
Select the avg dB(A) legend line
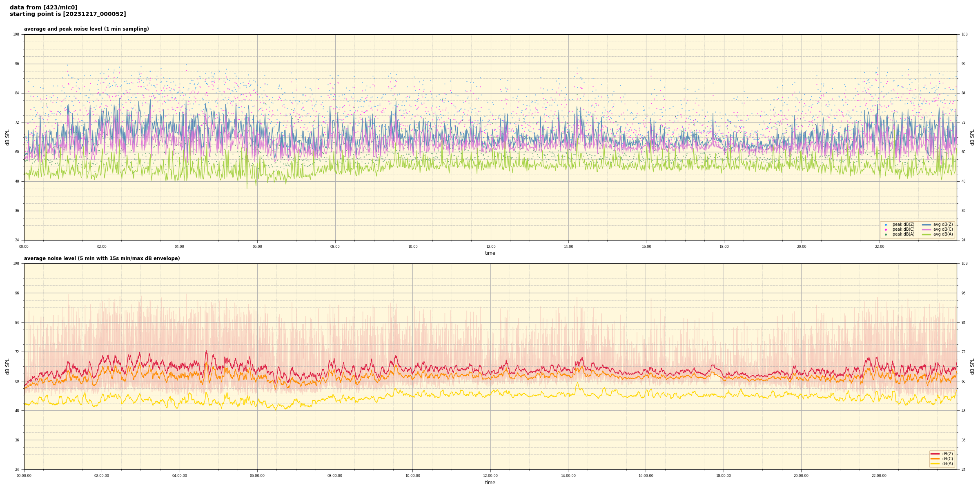[x=926, y=234]
